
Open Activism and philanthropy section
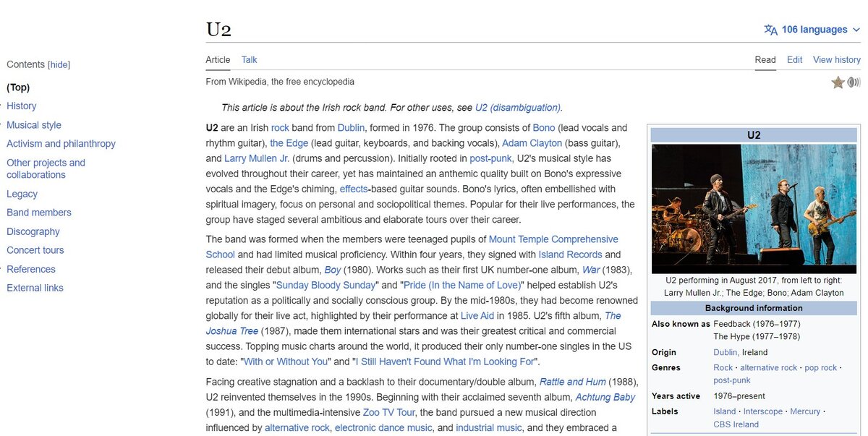[61, 144]
